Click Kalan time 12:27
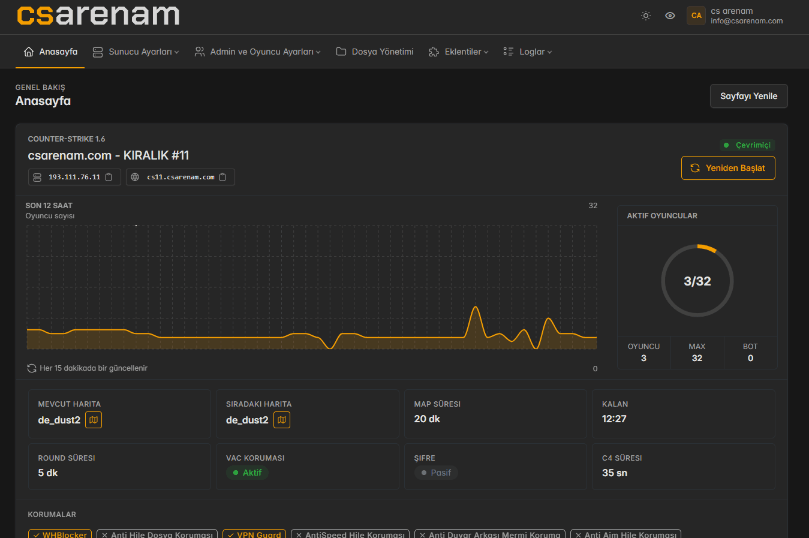 [x=614, y=419]
